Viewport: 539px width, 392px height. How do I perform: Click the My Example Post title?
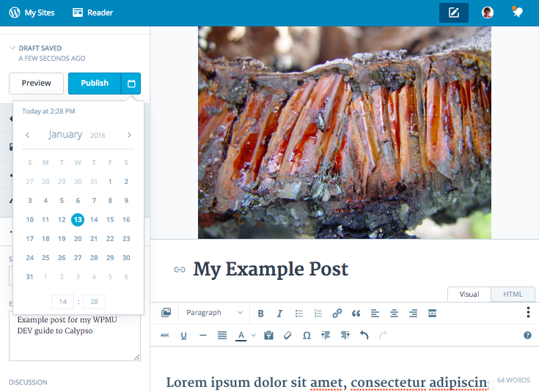(271, 269)
